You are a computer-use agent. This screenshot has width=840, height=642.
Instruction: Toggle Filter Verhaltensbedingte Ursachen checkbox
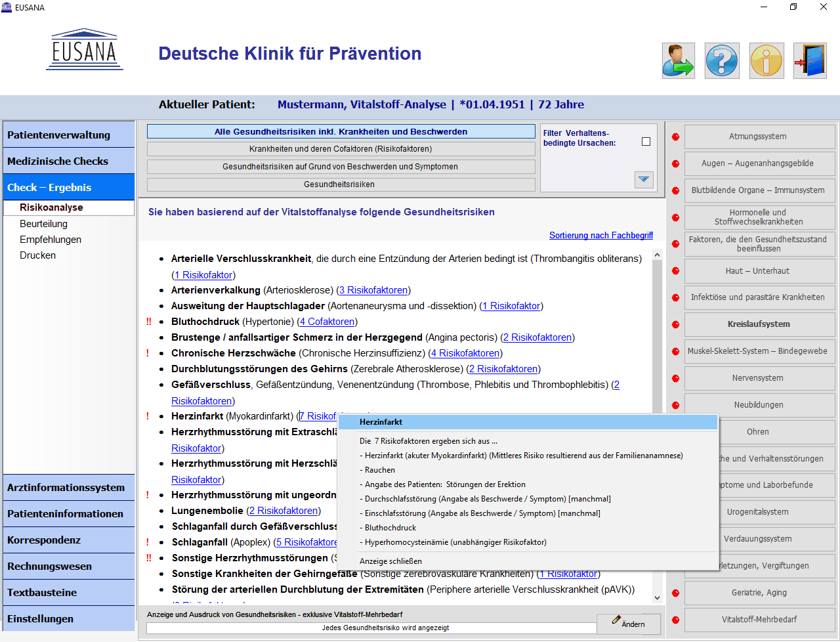coord(646,141)
